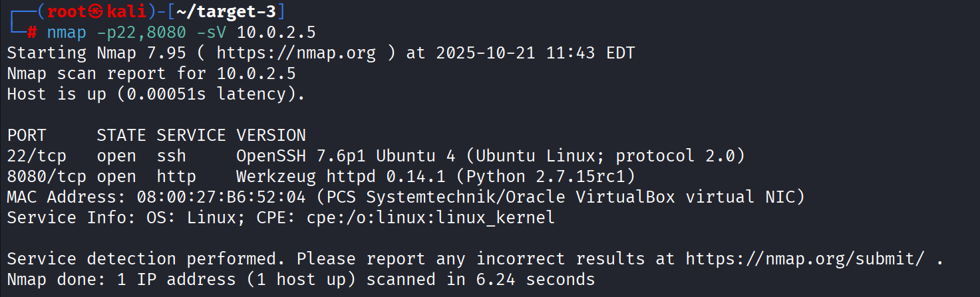Click the 22/tcp port entry

37,156
